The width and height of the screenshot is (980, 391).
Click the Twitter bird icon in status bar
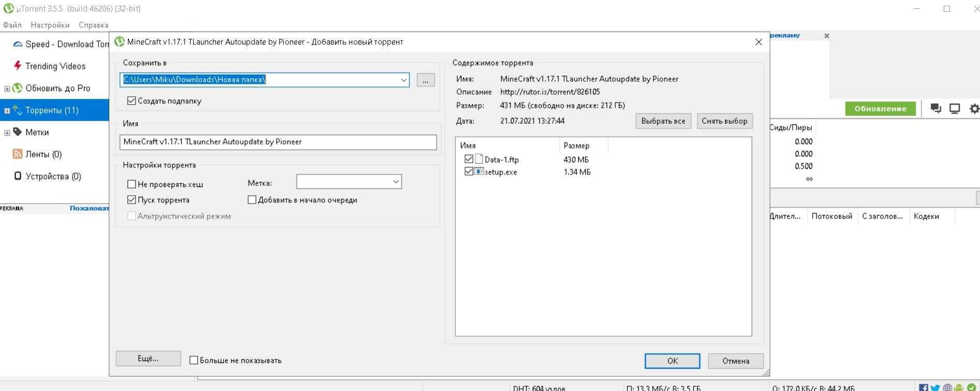coord(935,387)
